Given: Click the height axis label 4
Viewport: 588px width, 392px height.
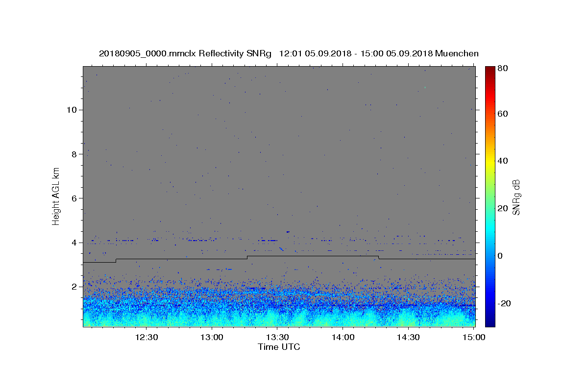Looking at the screenshot, I should pyautogui.click(x=74, y=243).
